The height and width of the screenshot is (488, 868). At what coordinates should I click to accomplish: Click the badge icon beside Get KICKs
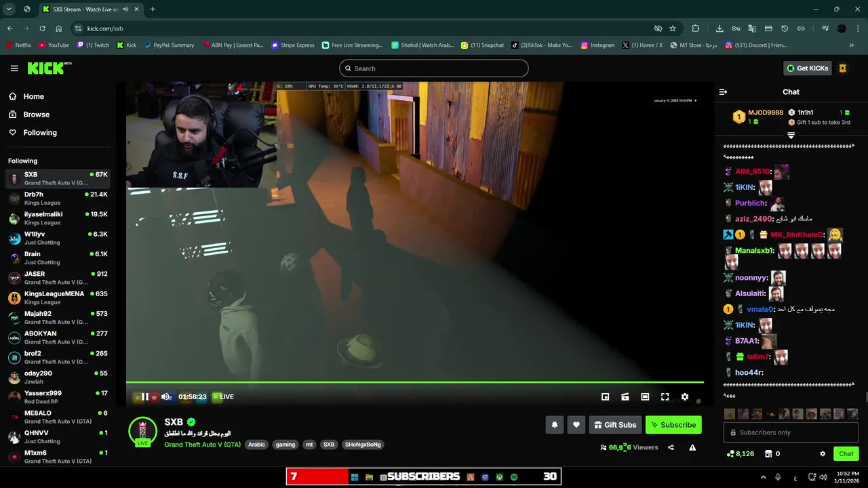(843, 68)
